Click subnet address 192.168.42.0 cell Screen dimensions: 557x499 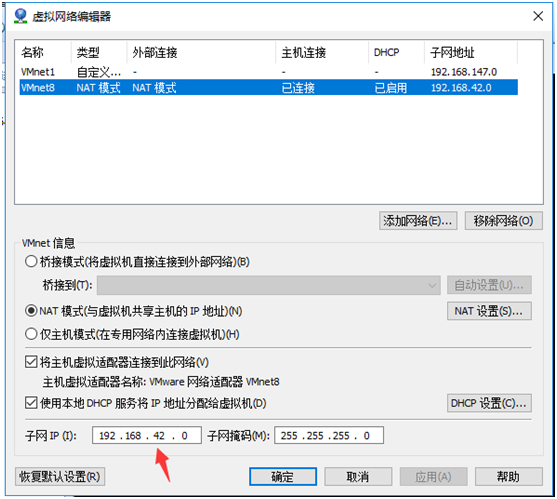(461, 88)
